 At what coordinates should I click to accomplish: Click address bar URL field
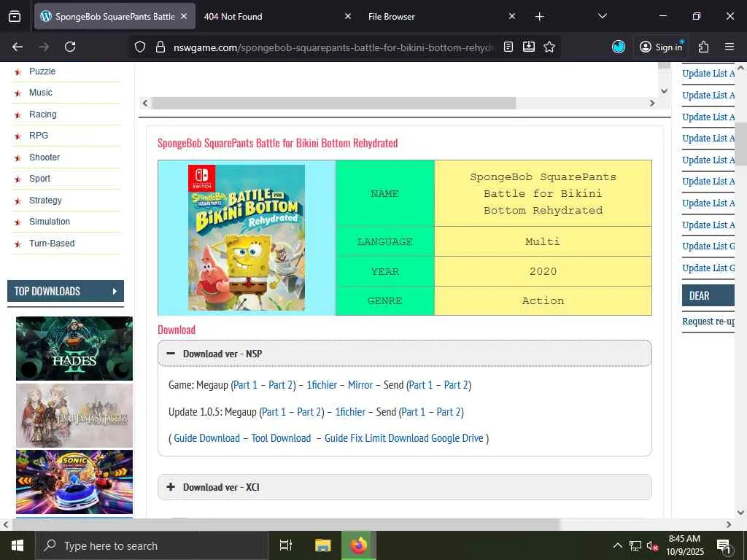pos(333,47)
